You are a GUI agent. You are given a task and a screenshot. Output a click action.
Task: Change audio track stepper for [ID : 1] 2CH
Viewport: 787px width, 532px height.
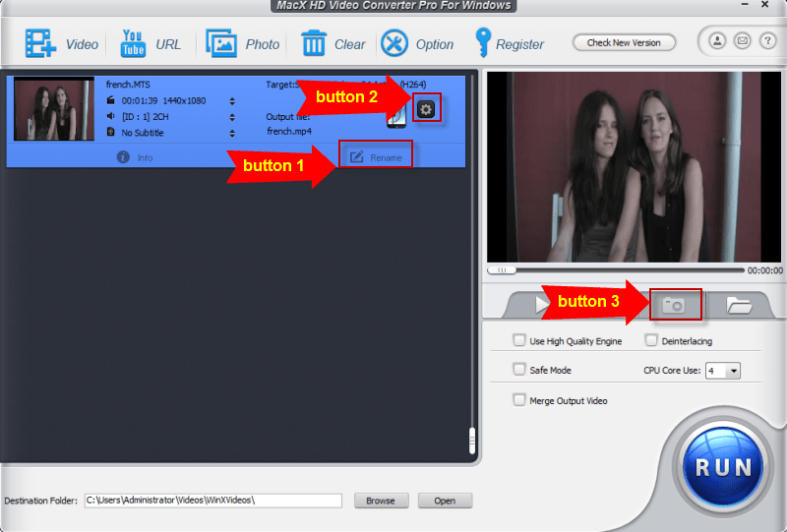pyautogui.click(x=232, y=117)
